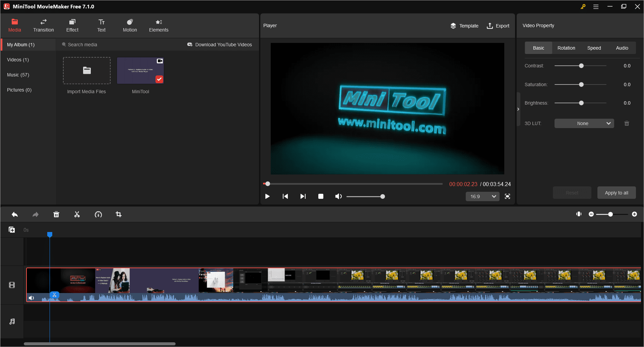Undo the last timeline action

pos(15,215)
